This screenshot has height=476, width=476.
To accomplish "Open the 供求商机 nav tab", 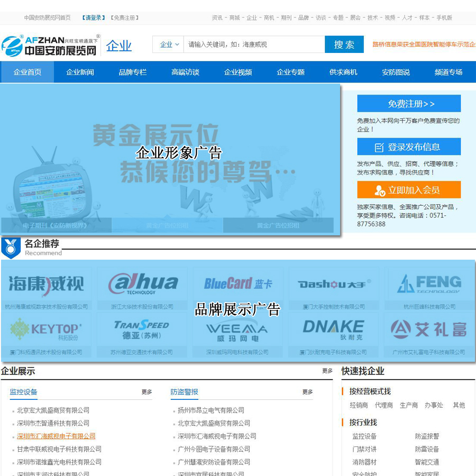I will coord(343,72).
